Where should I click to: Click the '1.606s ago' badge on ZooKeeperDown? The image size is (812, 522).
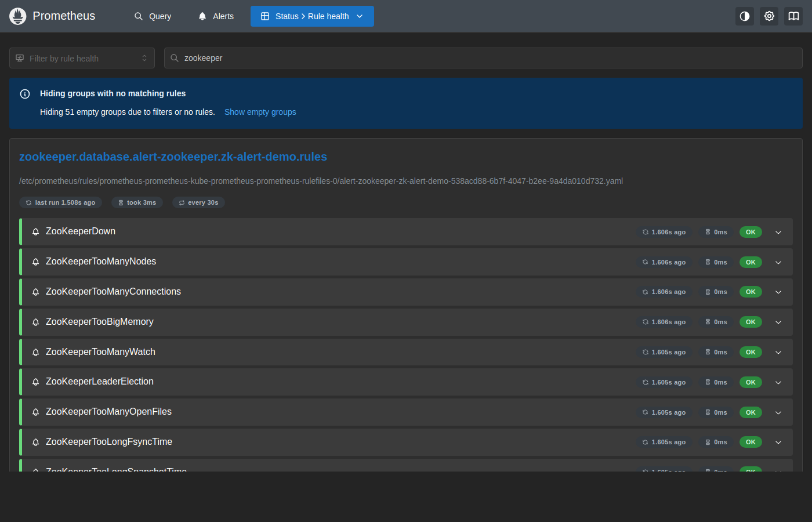pos(664,232)
